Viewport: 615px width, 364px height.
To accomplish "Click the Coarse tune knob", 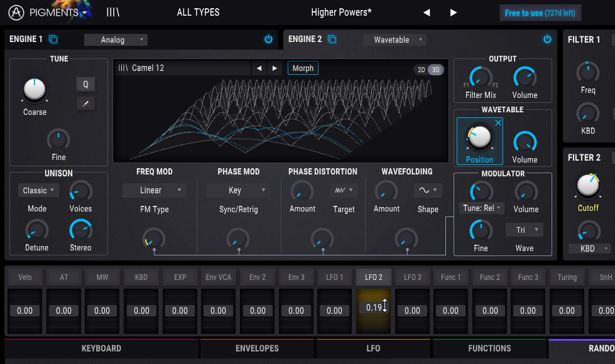I will [x=35, y=89].
